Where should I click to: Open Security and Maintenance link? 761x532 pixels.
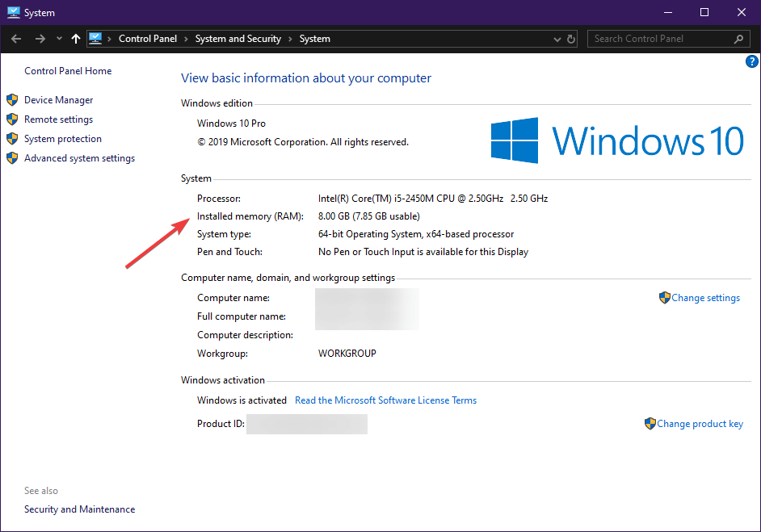point(80,509)
